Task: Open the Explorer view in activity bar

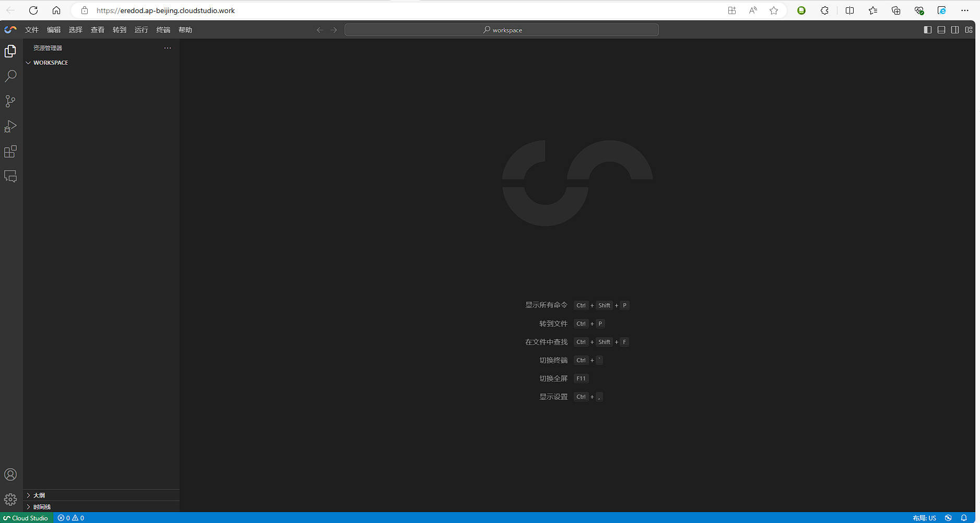Action: point(10,51)
